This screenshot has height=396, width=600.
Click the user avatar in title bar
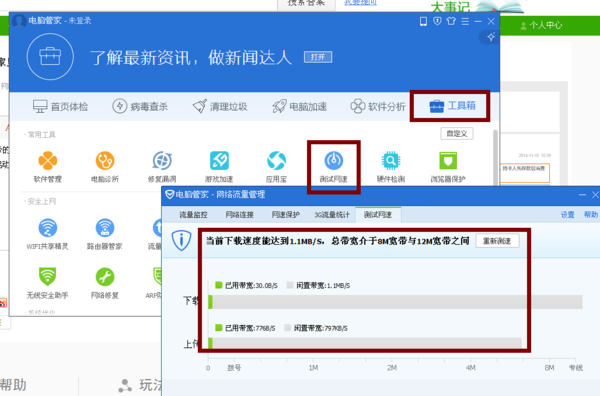tap(18, 21)
